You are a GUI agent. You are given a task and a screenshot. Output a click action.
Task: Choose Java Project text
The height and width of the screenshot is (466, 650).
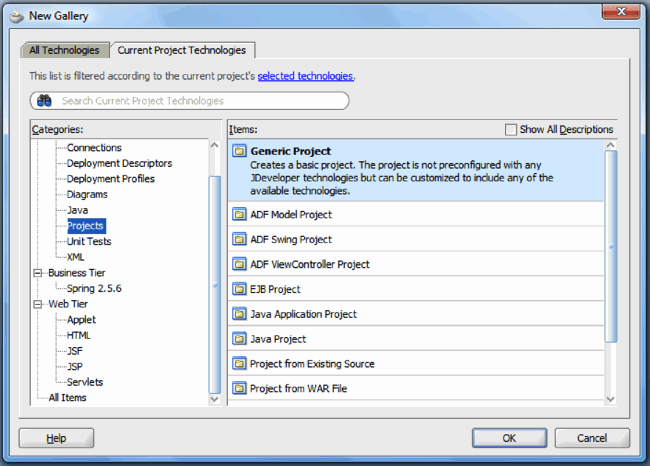click(278, 339)
